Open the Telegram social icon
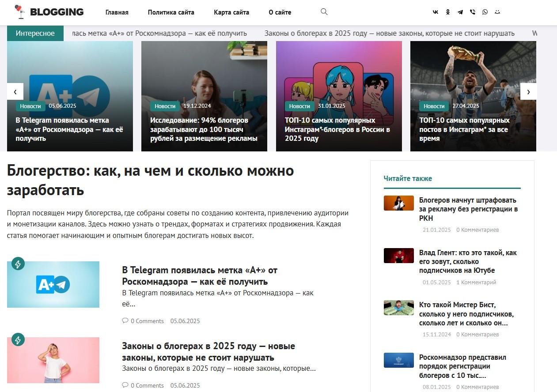This screenshot has height=392, width=557. 460,12
